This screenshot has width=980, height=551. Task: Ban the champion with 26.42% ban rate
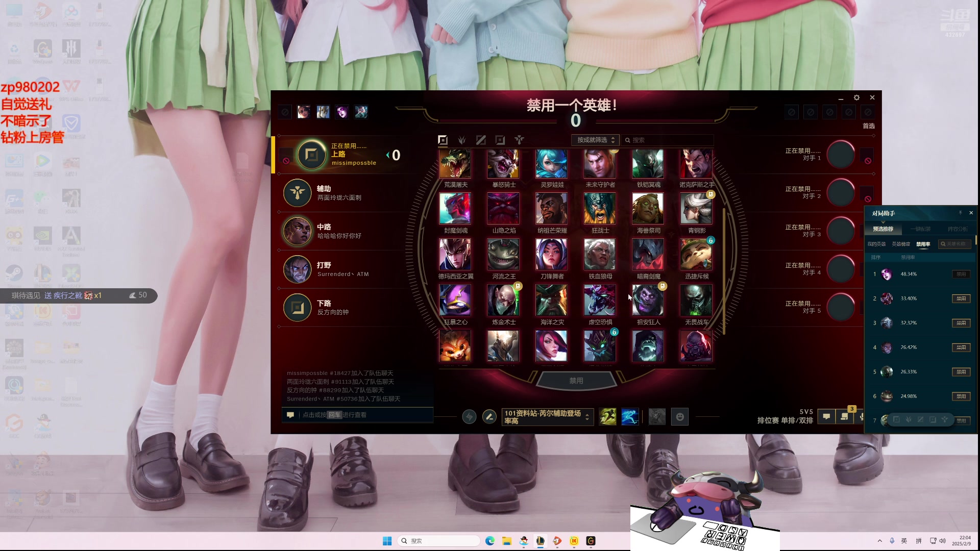(x=961, y=347)
